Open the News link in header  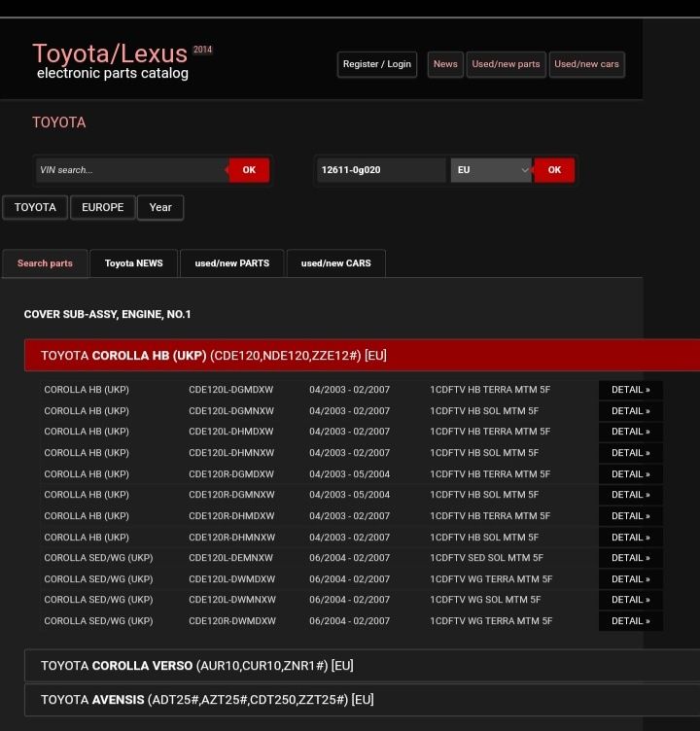(445, 64)
